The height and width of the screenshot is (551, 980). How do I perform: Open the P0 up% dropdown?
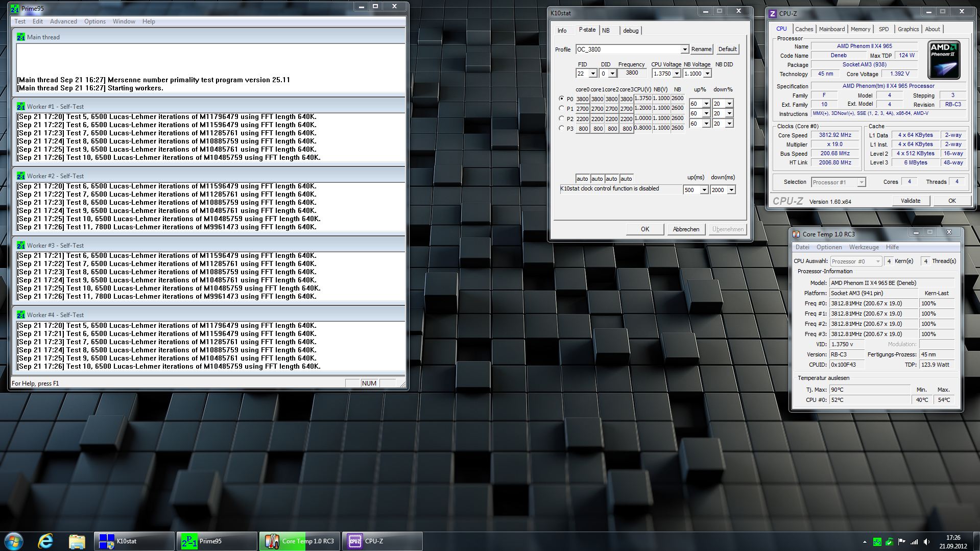706,104
